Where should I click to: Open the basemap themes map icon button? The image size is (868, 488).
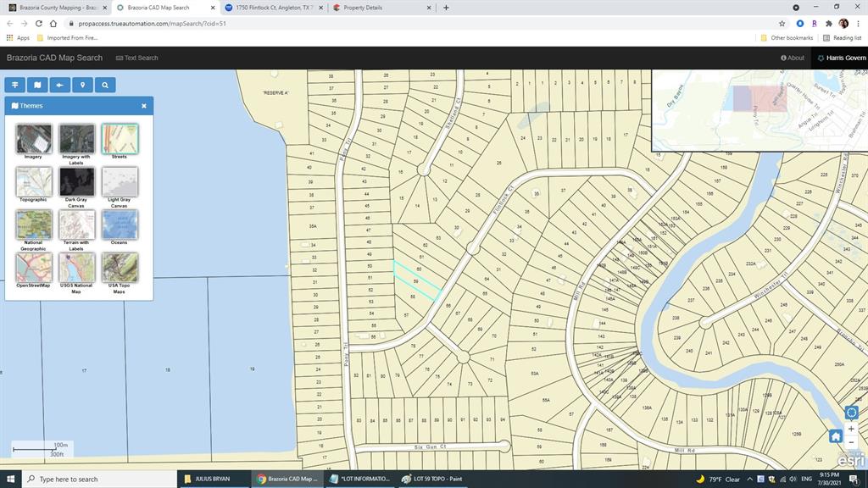pos(37,85)
